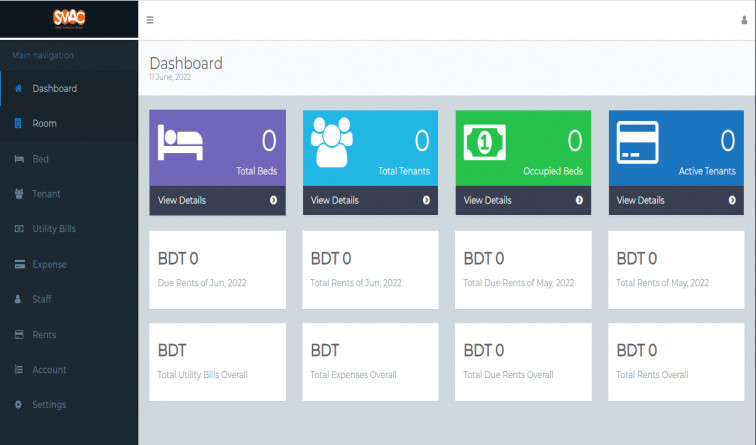Click the Room sidebar icon
This screenshot has height=445, width=756.
pos(18,123)
